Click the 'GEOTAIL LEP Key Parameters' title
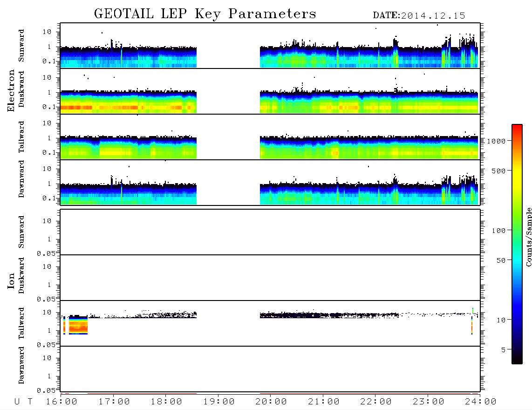532x410 pixels. (x=205, y=14)
